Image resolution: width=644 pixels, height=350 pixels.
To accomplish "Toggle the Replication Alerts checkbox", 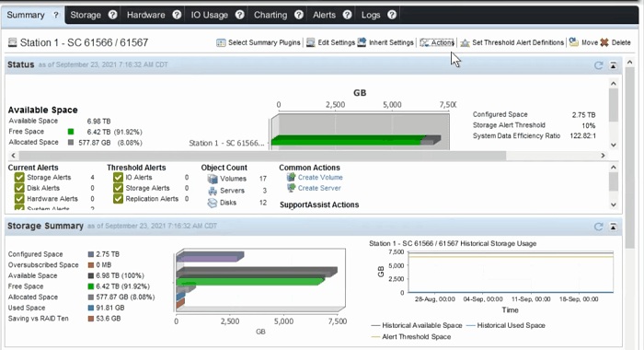I will (119, 199).
